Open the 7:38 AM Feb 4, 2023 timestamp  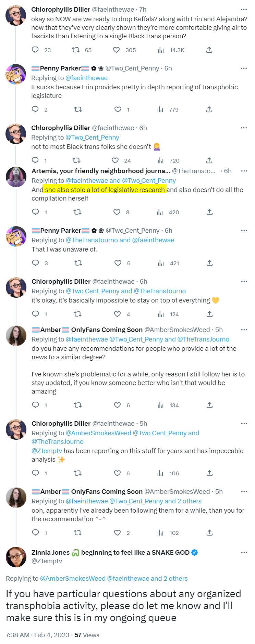tap(37, 635)
